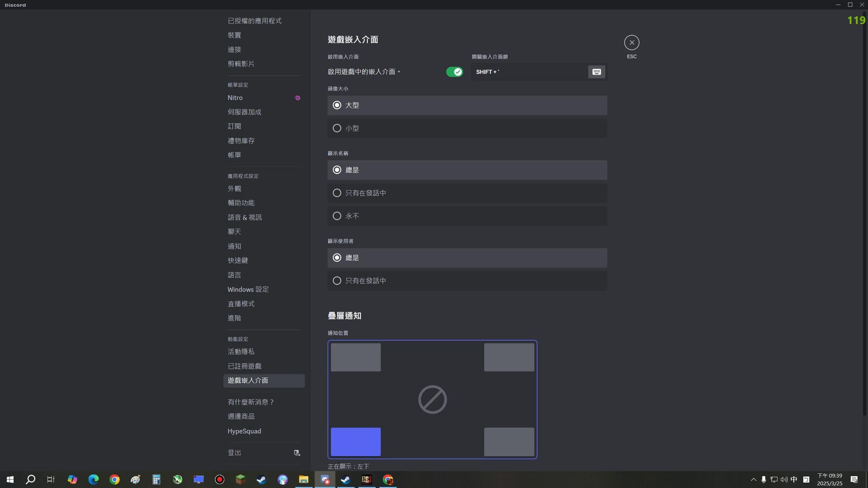The height and width of the screenshot is (488, 868).
Task: Click the ESC close settings icon
Action: [632, 42]
